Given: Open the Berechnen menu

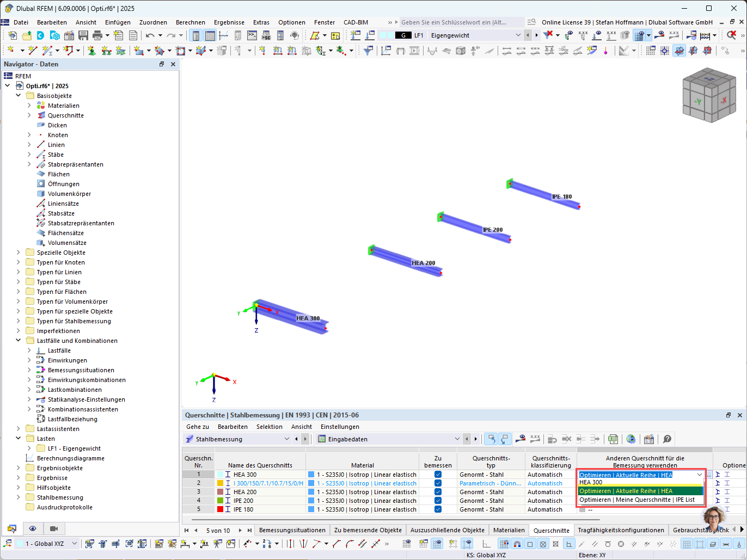Looking at the screenshot, I should (x=191, y=22).
